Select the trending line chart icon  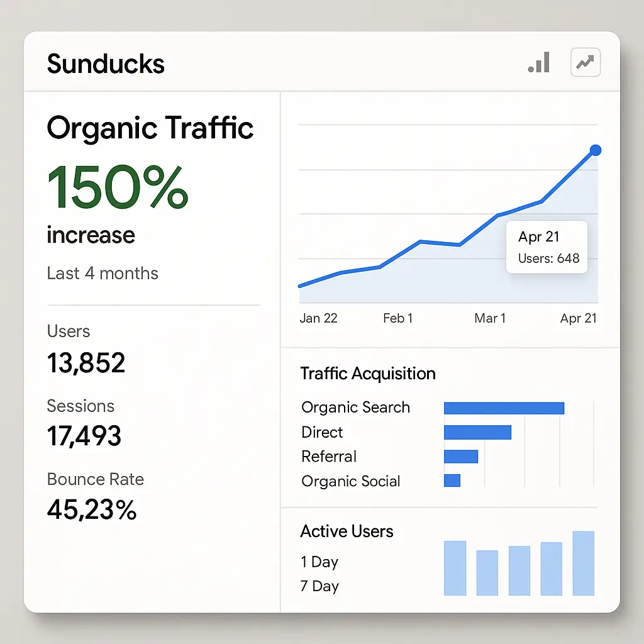[585, 63]
